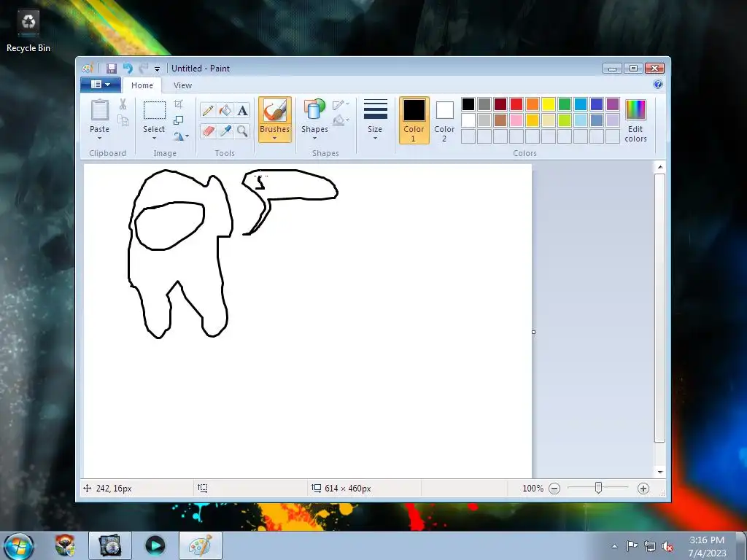Viewport: 747px width, 560px height.
Task: Select the Color picker eyedropper
Action: tap(225, 131)
